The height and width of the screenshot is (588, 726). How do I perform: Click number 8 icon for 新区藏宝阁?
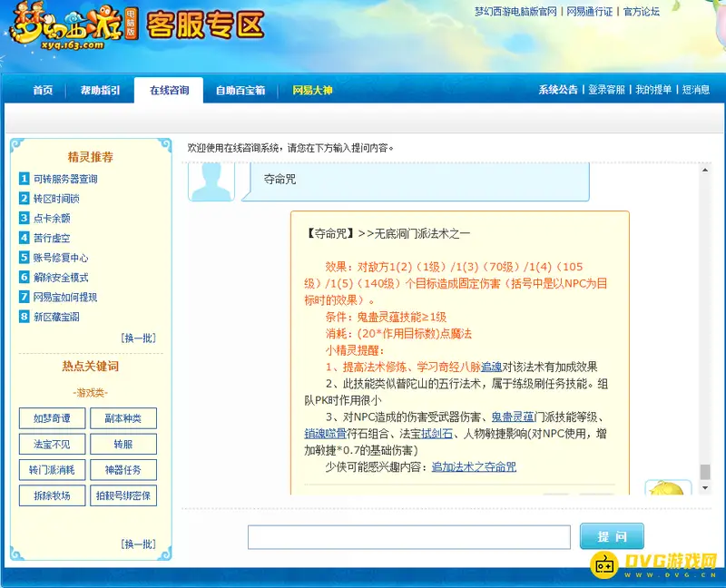[25, 316]
